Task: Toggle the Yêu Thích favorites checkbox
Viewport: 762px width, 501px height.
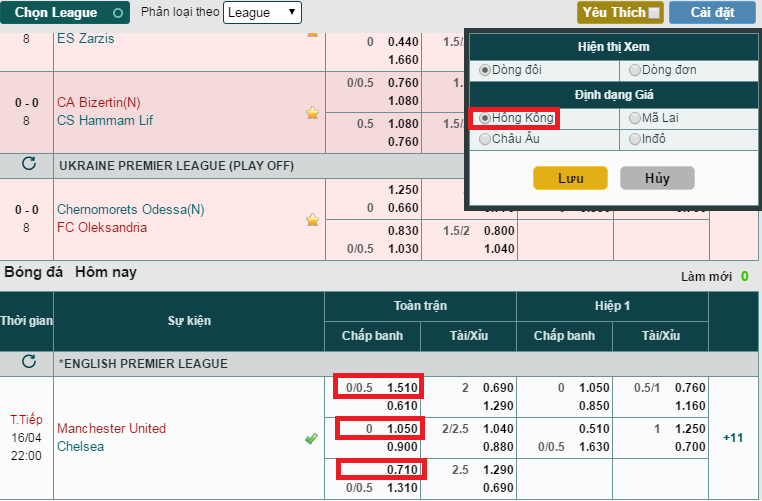Action: [x=654, y=13]
